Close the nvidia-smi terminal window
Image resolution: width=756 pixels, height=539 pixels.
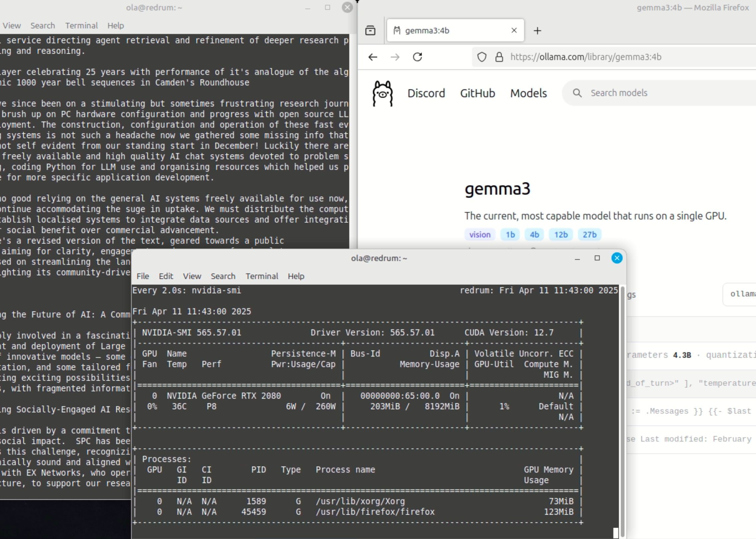[x=617, y=258]
